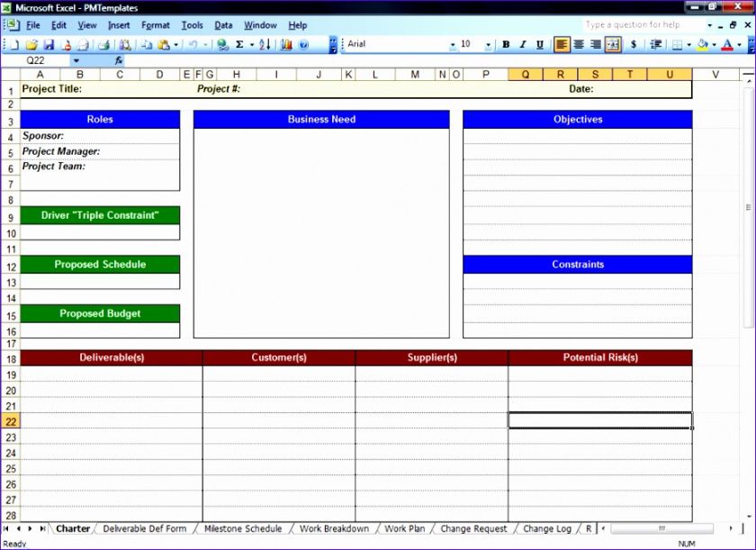This screenshot has height=550, width=756.
Task: Paste from clipboard
Action: (164, 45)
